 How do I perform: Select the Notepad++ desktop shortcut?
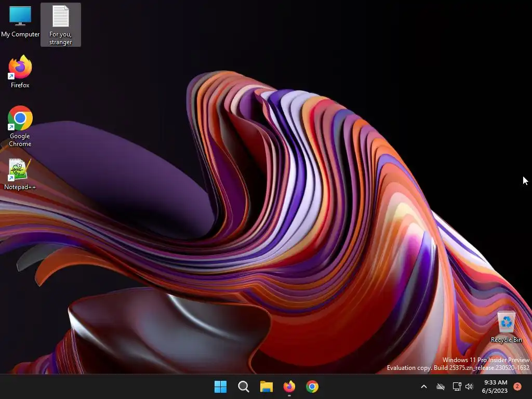20,174
